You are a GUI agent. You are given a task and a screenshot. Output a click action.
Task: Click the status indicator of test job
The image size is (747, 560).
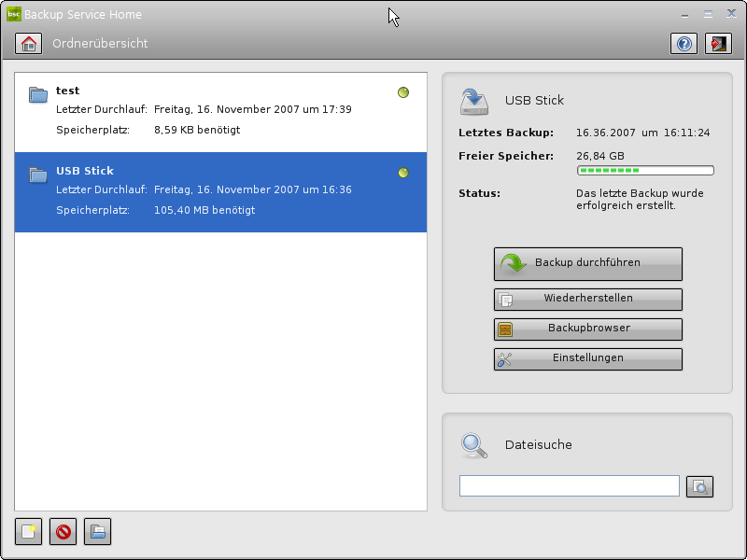pyautogui.click(x=403, y=92)
